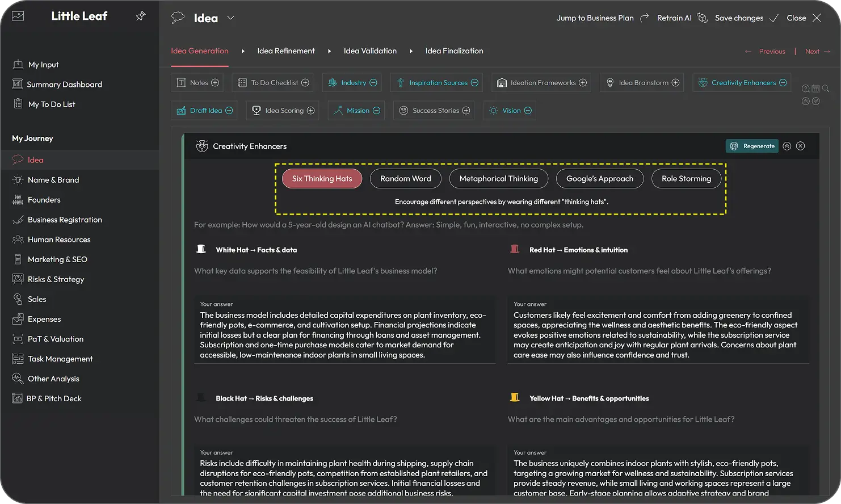
Task: Open Name & Brand in the sidebar
Action: 53,180
